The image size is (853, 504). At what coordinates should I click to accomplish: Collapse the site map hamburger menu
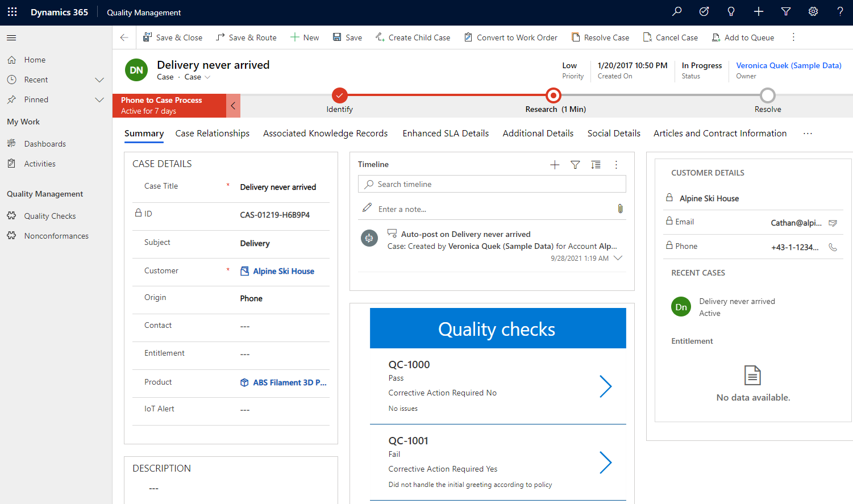[x=11, y=38]
